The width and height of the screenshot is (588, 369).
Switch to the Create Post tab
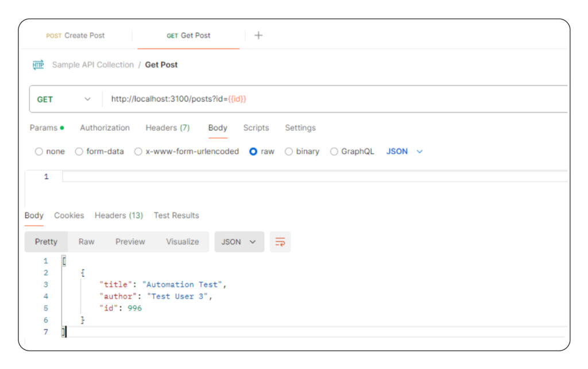(75, 36)
